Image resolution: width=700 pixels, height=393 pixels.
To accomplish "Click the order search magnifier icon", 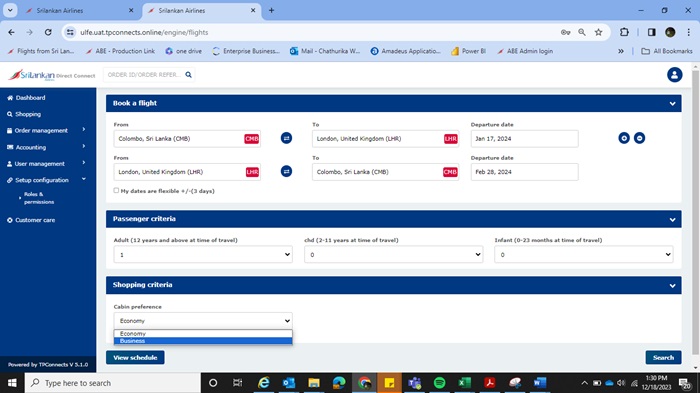I will [x=188, y=75].
